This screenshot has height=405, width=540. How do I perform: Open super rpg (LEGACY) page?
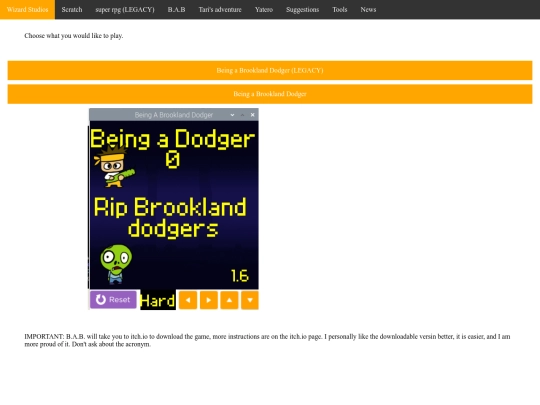pos(125,10)
